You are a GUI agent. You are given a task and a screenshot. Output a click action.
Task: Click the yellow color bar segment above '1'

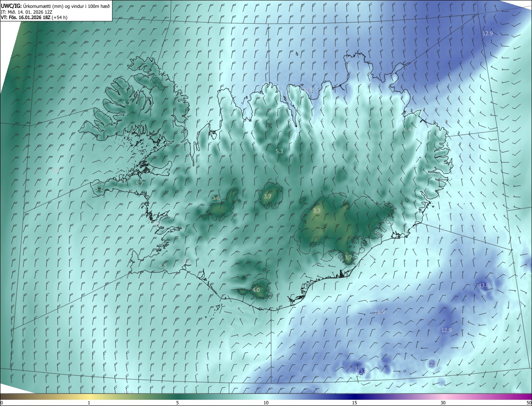point(89,397)
